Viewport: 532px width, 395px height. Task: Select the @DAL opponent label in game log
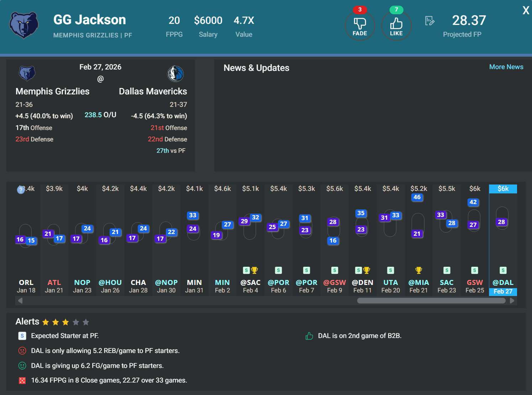coord(503,282)
